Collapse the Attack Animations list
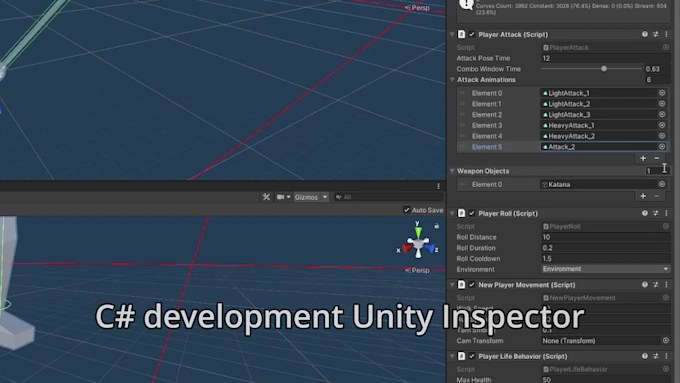 tap(452, 80)
